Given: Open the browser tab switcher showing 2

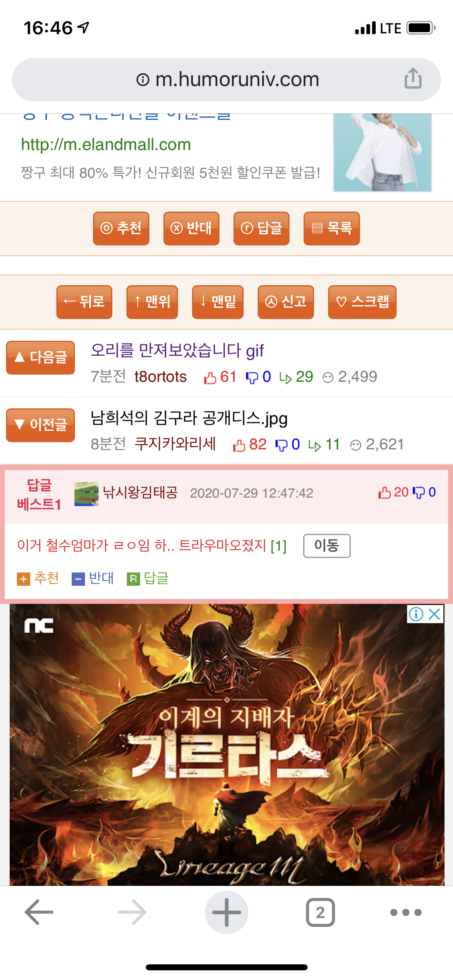Looking at the screenshot, I should 321,912.
